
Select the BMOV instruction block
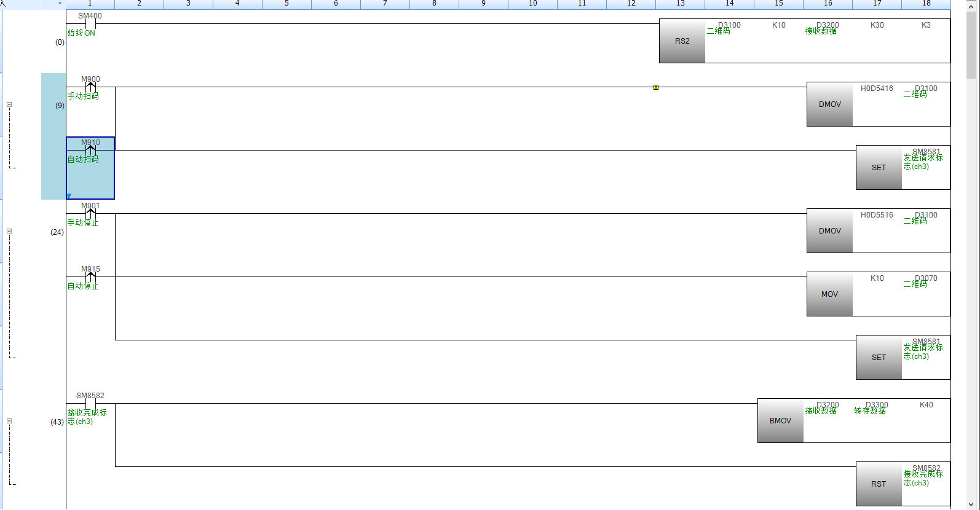[x=780, y=421]
